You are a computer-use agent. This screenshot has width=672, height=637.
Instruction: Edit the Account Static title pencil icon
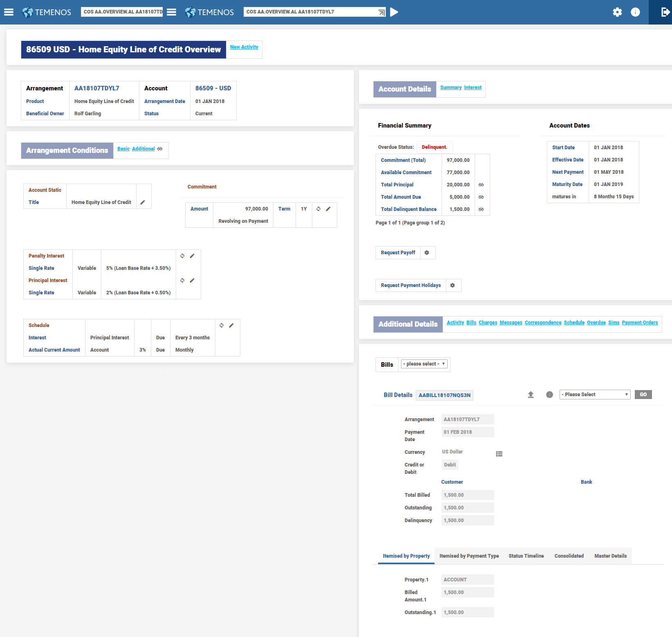[143, 202]
